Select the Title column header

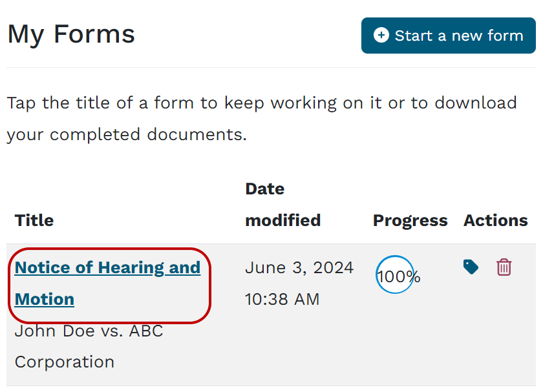tap(34, 220)
